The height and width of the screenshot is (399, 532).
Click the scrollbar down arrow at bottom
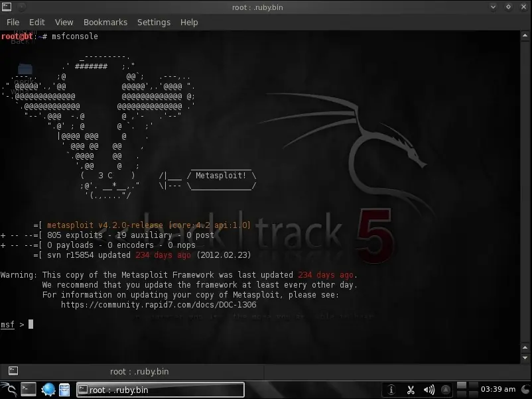[x=525, y=358]
